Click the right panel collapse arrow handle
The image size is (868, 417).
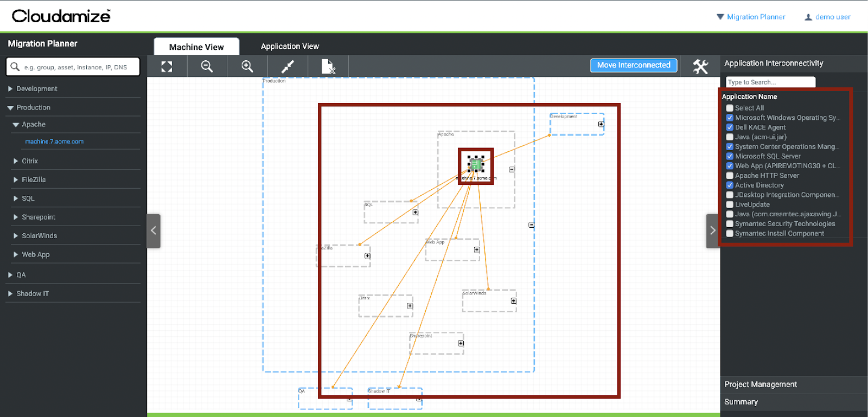pos(713,231)
